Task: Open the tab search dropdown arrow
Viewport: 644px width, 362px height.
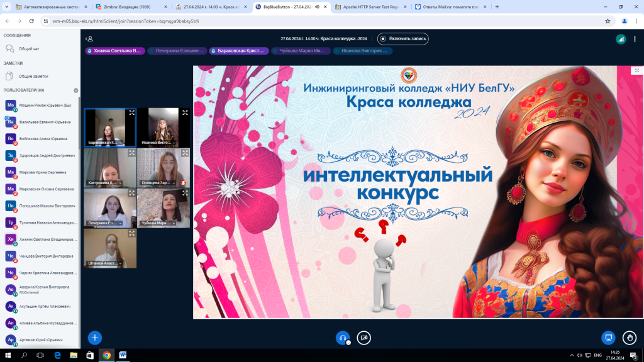Action: click(x=6, y=7)
